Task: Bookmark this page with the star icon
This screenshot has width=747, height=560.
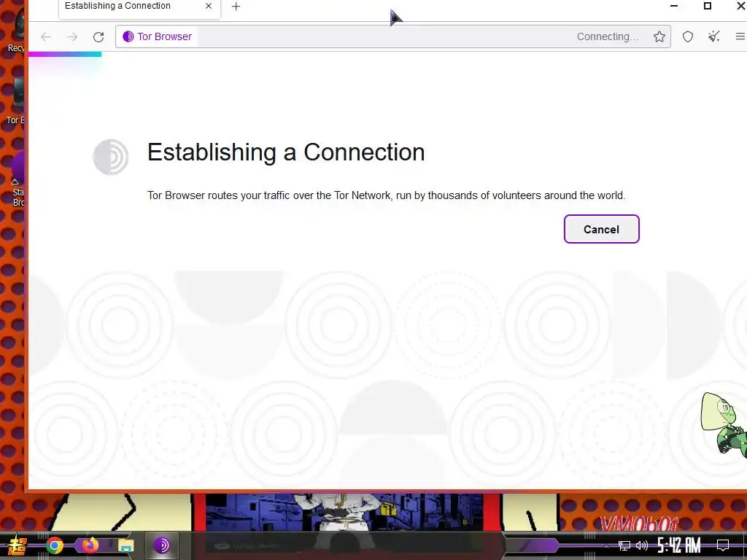Action: (x=659, y=36)
